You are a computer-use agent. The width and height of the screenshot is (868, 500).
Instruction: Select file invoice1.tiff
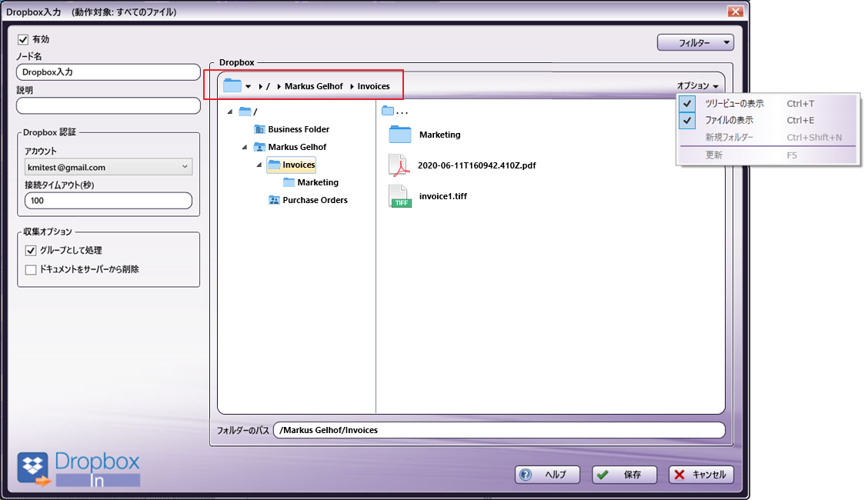point(443,196)
